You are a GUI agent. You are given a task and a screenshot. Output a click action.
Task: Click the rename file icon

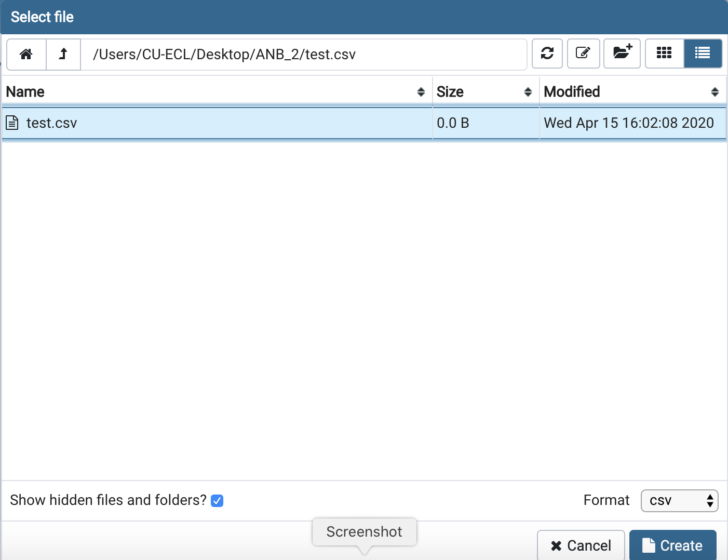point(583,54)
